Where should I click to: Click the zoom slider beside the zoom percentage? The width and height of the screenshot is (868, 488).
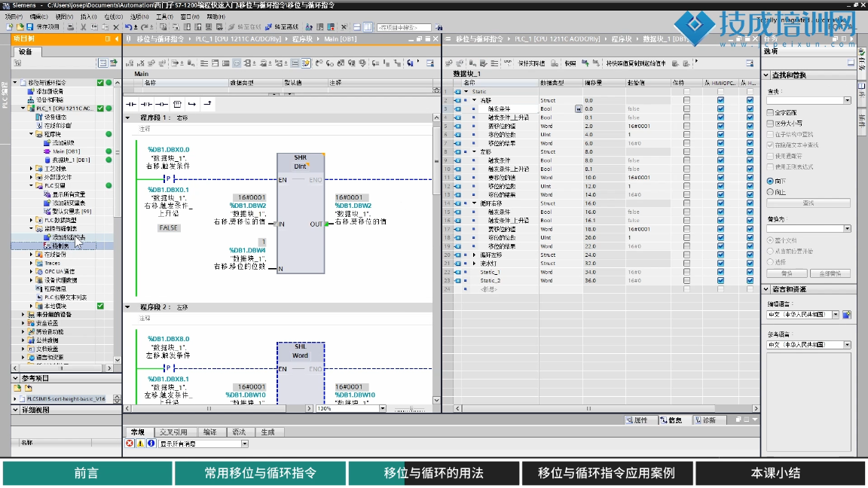pos(410,408)
